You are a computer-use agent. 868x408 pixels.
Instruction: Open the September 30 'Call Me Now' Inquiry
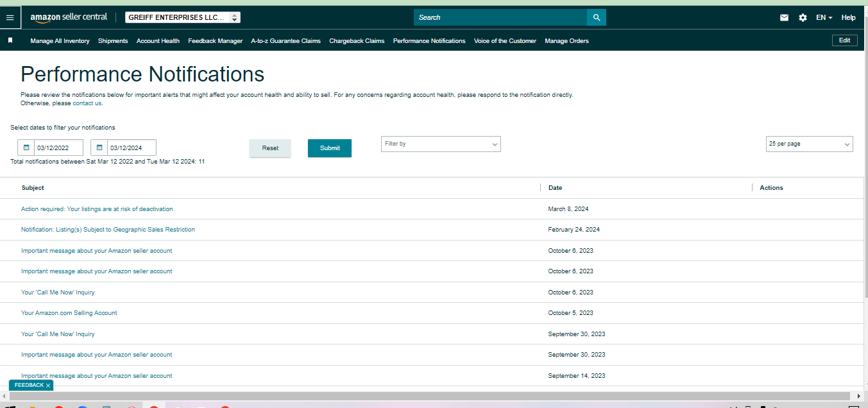tap(58, 334)
